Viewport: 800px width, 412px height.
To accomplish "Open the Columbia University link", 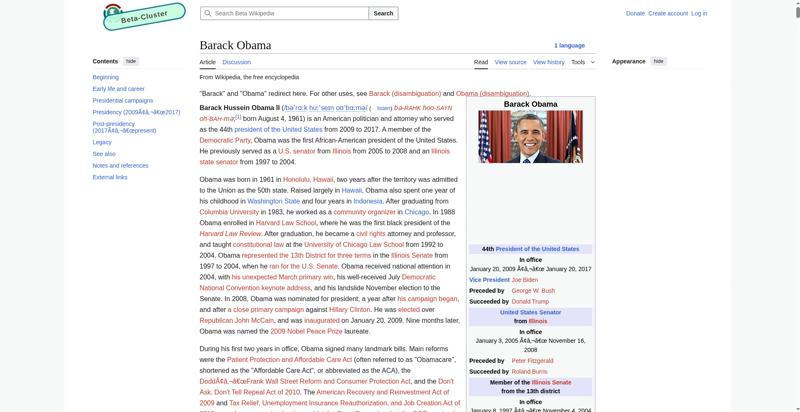I will (229, 212).
